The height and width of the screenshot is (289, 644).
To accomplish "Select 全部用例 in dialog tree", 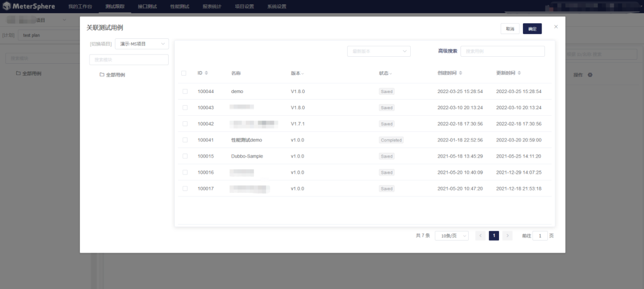I will (x=116, y=75).
